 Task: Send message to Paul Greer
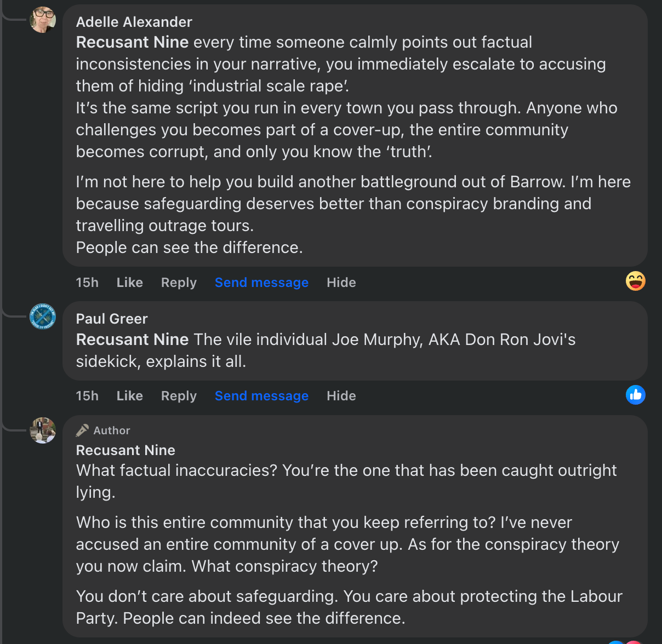pyautogui.click(x=261, y=396)
